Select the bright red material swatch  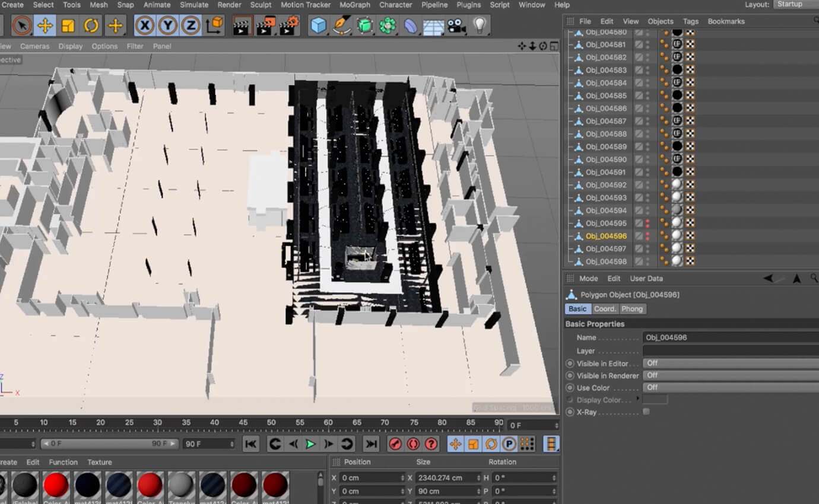pyautogui.click(x=56, y=485)
